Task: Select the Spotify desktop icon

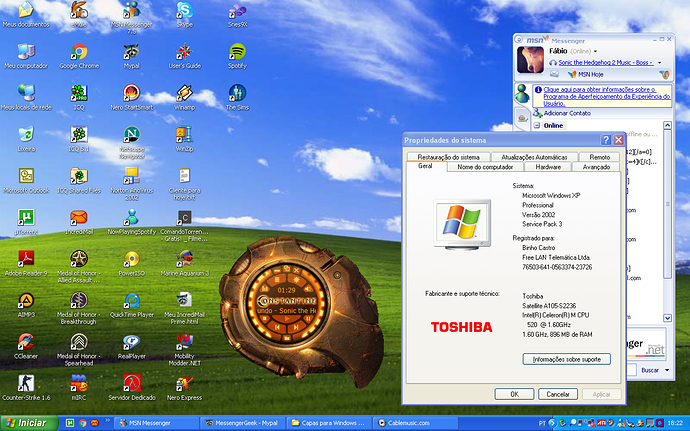Action: click(x=237, y=56)
